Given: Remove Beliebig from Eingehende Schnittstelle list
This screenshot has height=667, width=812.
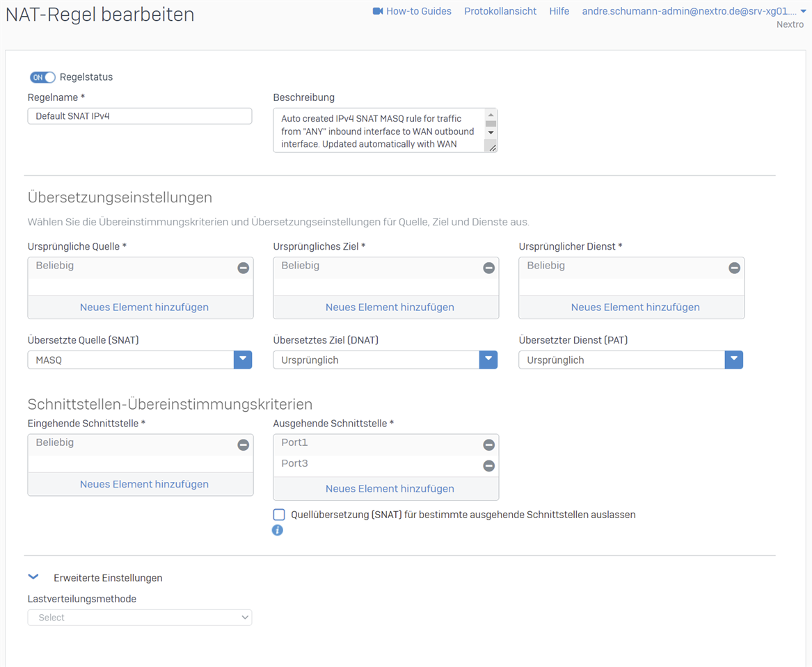Looking at the screenshot, I should point(243,445).
